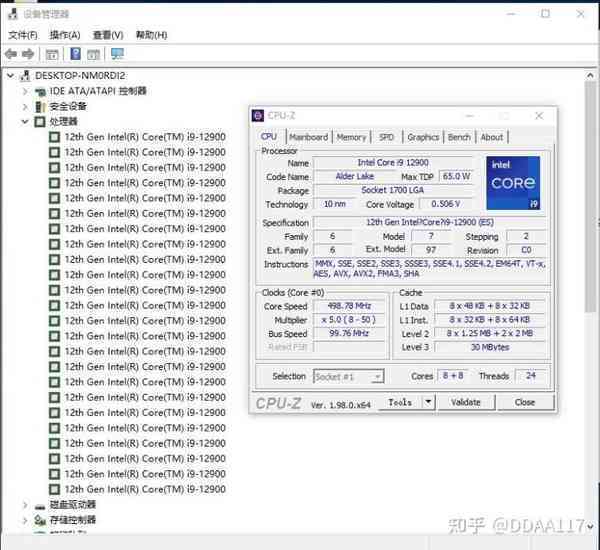This screenshot has height=550, width=600.
Task: Switch to the Bench tab
Action: point(459,137)
